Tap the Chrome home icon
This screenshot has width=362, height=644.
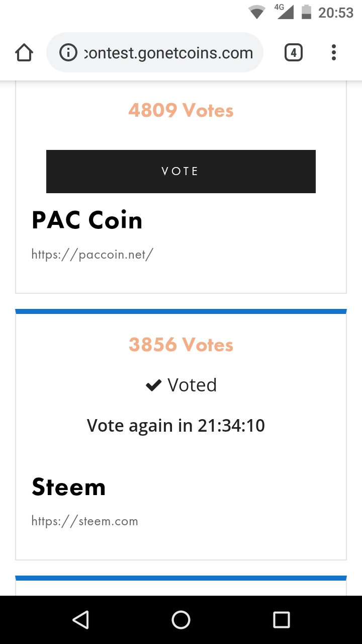click(x=24, y=53)
